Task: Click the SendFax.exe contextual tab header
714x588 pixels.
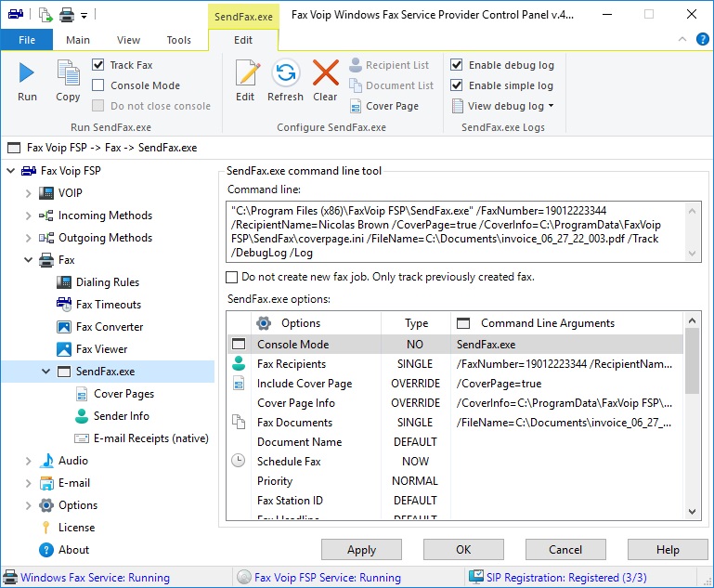Action: (x=243, y=17)
